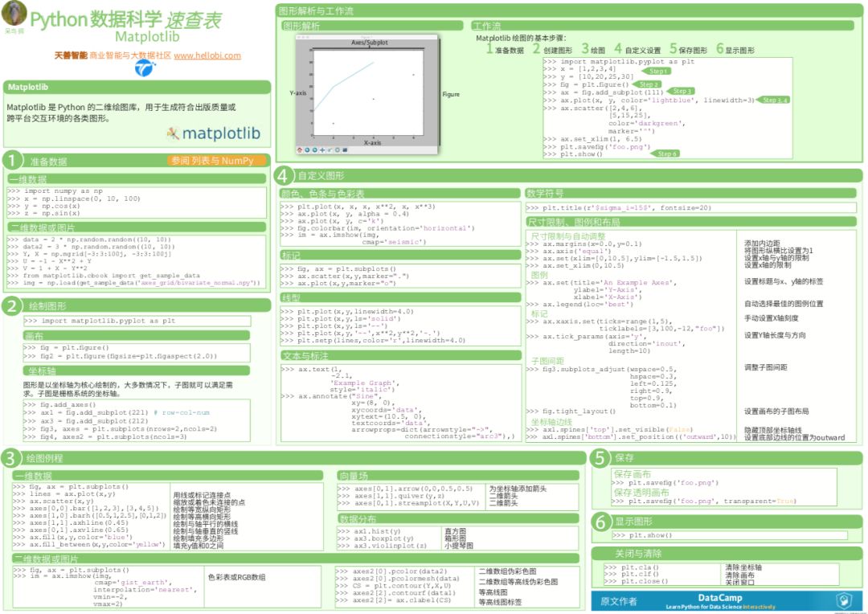Click the blue Hellobi bird logo
868x614 pixels.
145,68
